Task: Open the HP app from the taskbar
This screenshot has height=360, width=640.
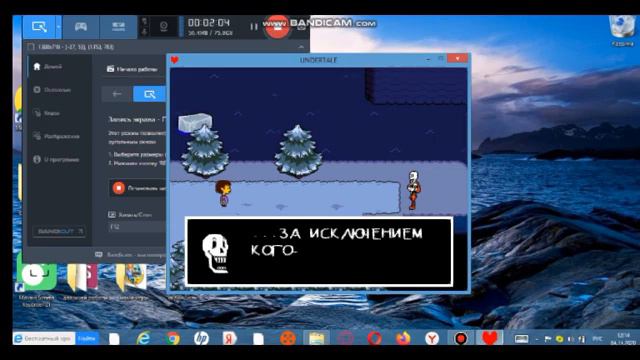Action: [x=201, y=338]
